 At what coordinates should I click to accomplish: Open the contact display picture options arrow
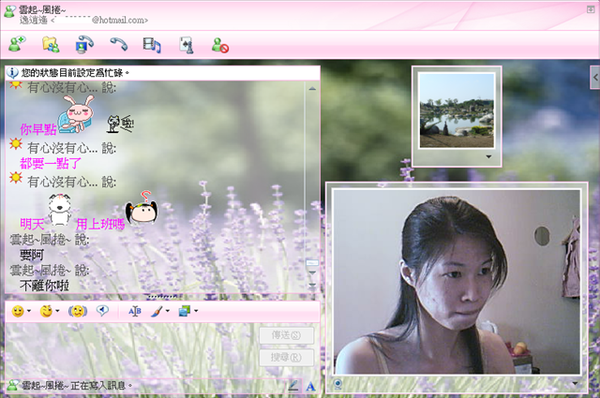[x=489, y=157]
